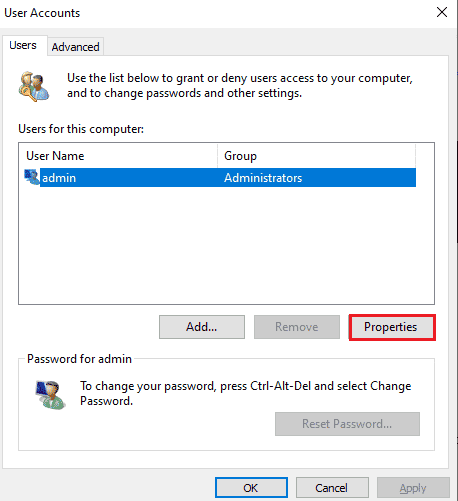Screen dimensions: 458x501
Task: Click the users and key icon
Action: pyautogui.click(x=34, y=86)
